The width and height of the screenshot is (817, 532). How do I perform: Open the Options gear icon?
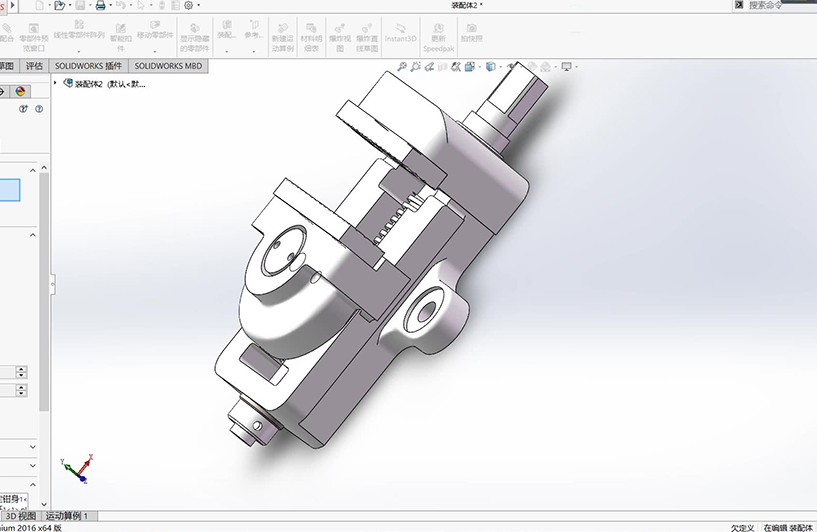[x=189, y=5]
